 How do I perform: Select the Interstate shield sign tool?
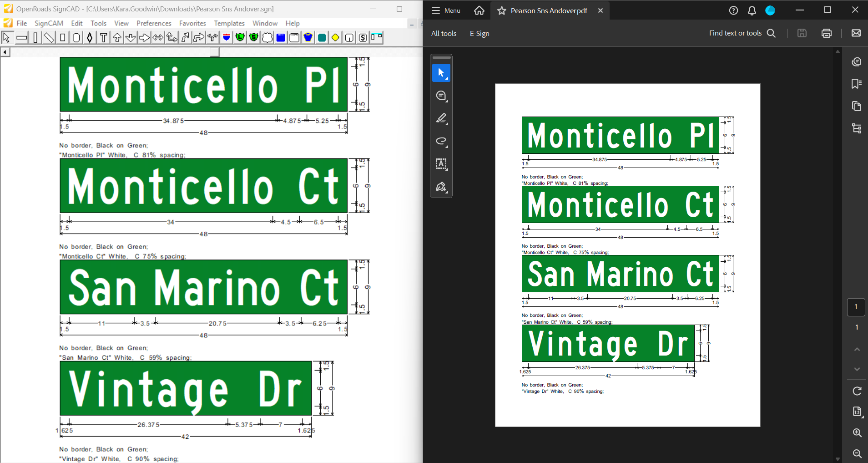(x=226, y=37)
